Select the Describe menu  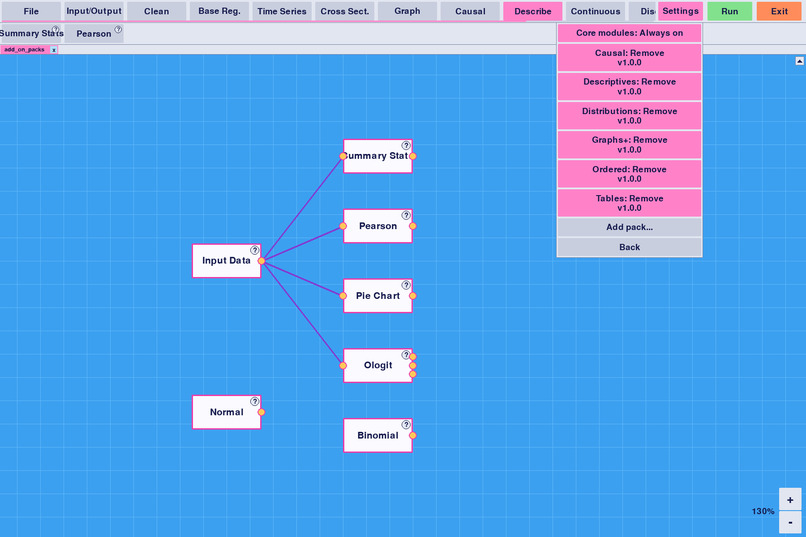click(x=533, y=11)
